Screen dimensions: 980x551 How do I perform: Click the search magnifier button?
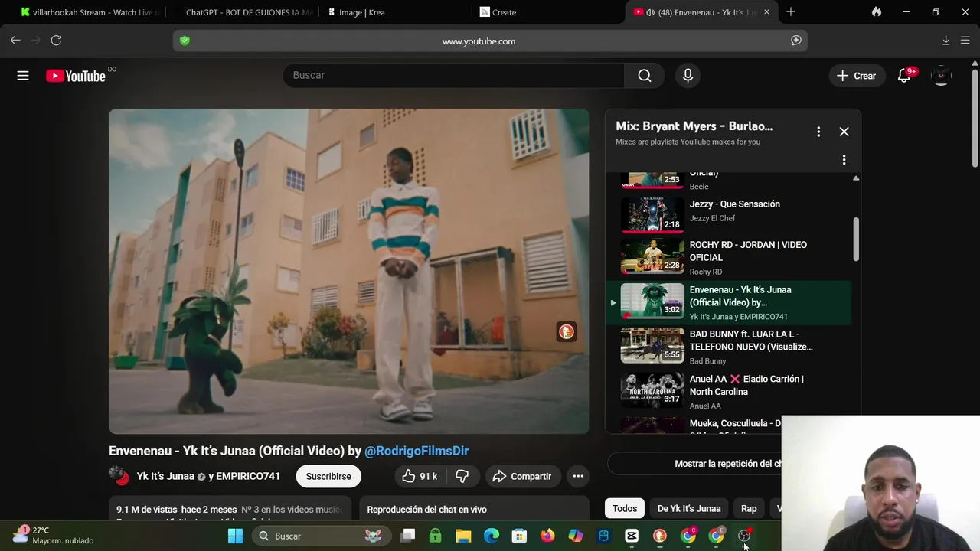(645, 75)
